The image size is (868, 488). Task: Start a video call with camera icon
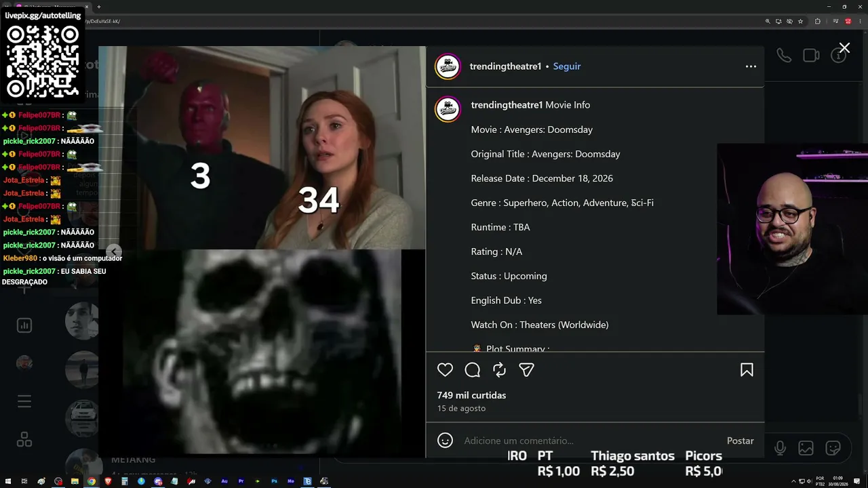811,56
